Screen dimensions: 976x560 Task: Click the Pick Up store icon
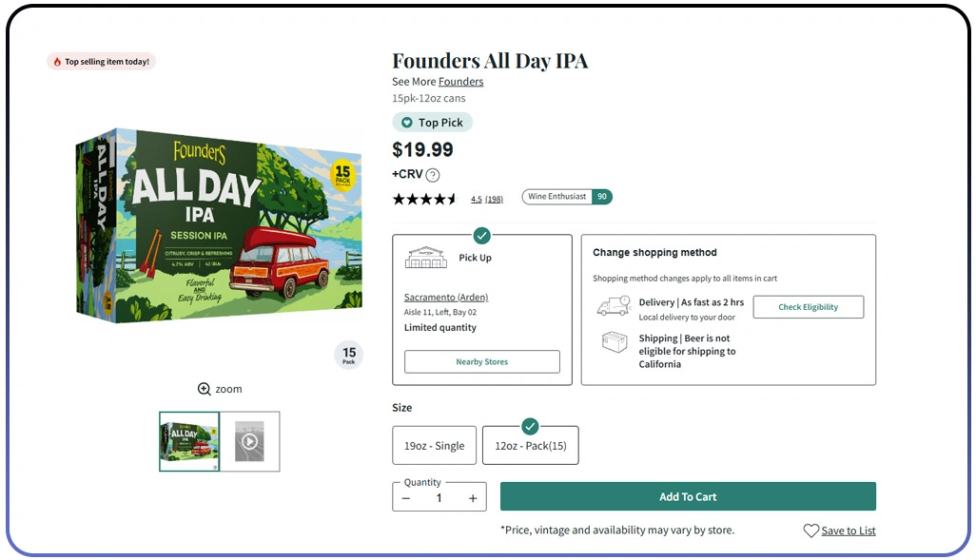coord(425,258)
